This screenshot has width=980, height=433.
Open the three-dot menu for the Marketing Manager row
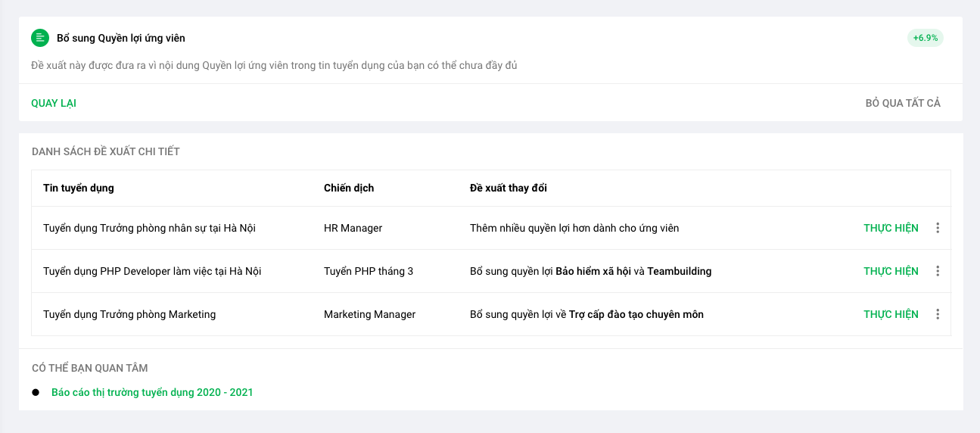point(938,314)
